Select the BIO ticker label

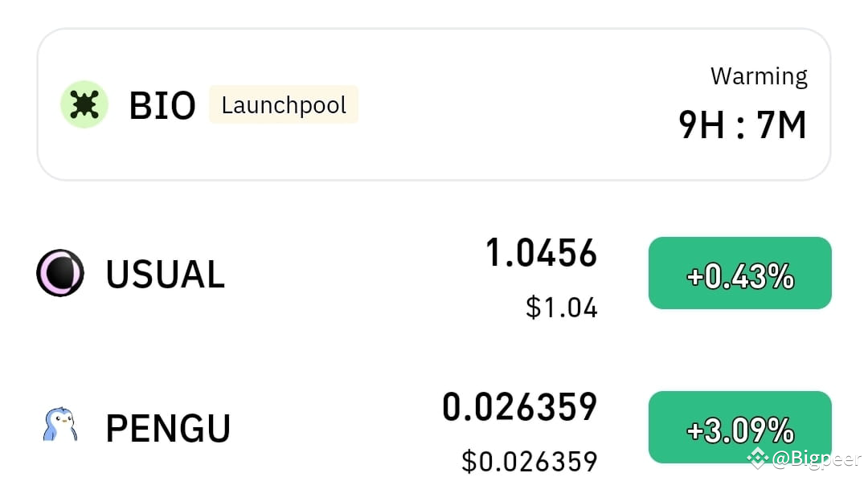pos(162,104)
